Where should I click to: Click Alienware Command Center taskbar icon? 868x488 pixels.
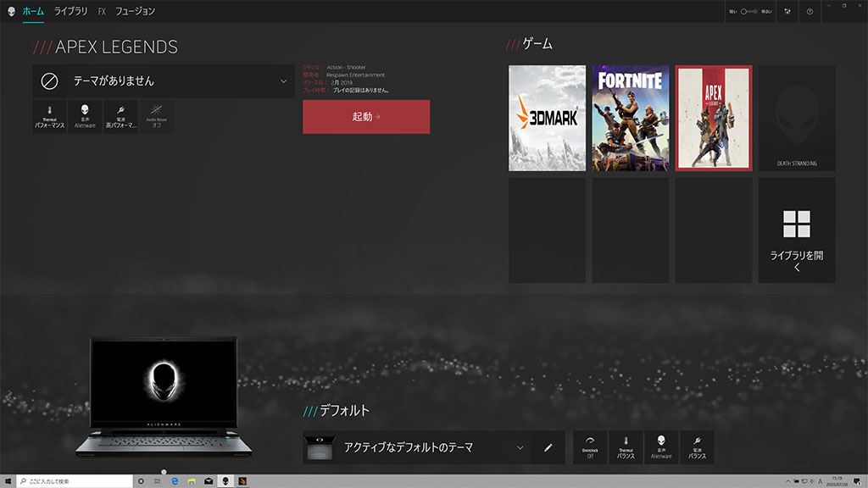(x=225, y=481)
